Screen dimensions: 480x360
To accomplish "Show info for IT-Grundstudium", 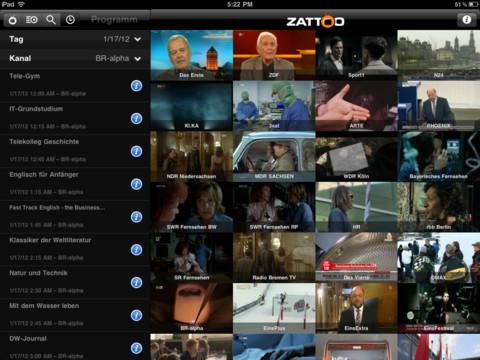I will coord(136,118).
